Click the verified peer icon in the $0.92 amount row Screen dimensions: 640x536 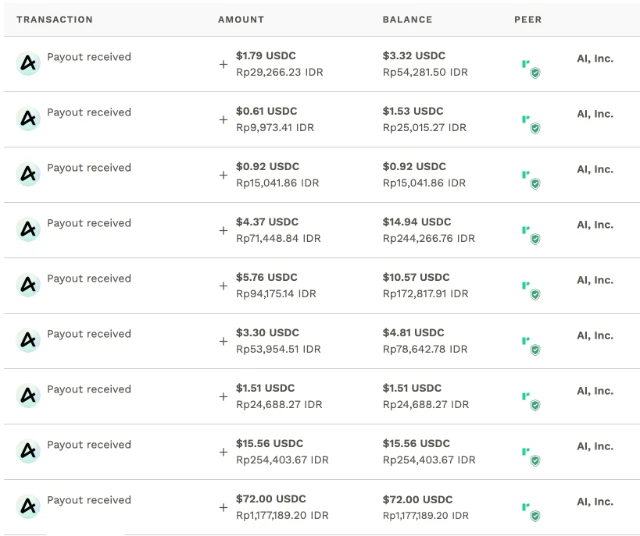[530, 178]
